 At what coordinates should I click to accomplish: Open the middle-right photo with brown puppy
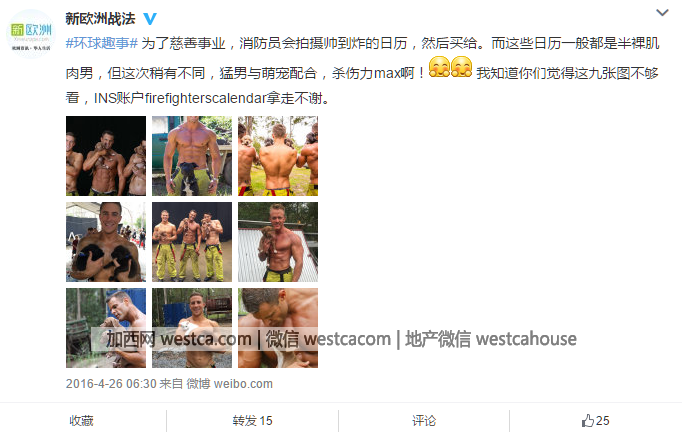pos(278,242)
